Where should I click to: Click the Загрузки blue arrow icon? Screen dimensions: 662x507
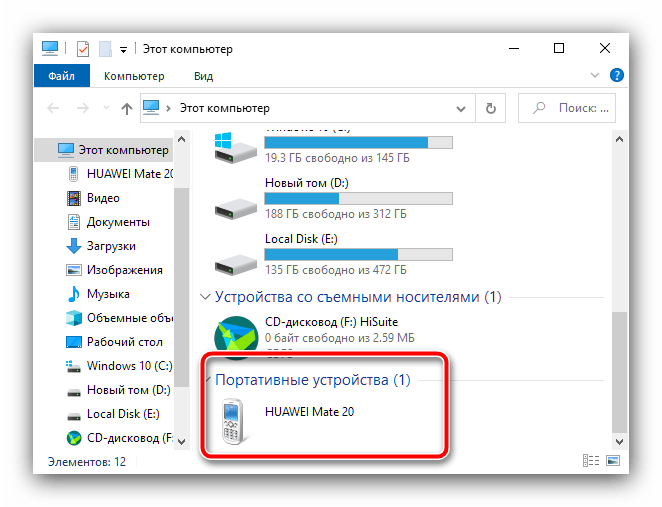coord(74,246)
